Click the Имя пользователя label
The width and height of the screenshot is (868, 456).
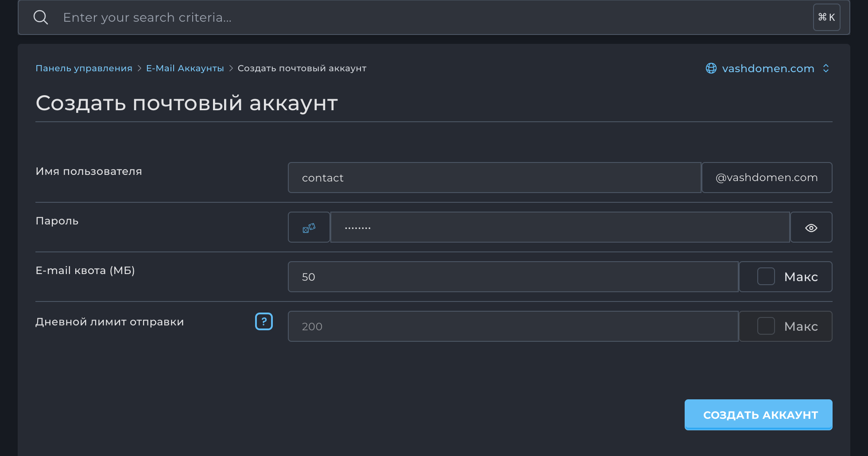coord(89,171)
